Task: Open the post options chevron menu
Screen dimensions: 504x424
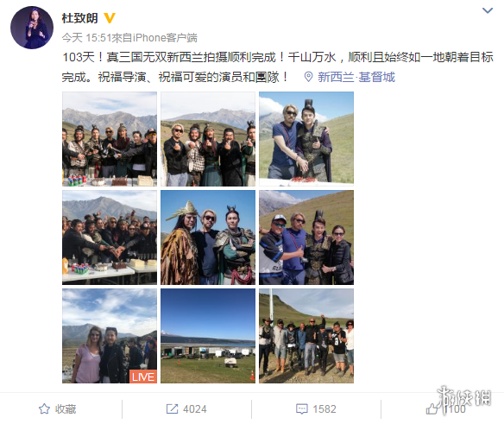Action: tap(488, 11)
